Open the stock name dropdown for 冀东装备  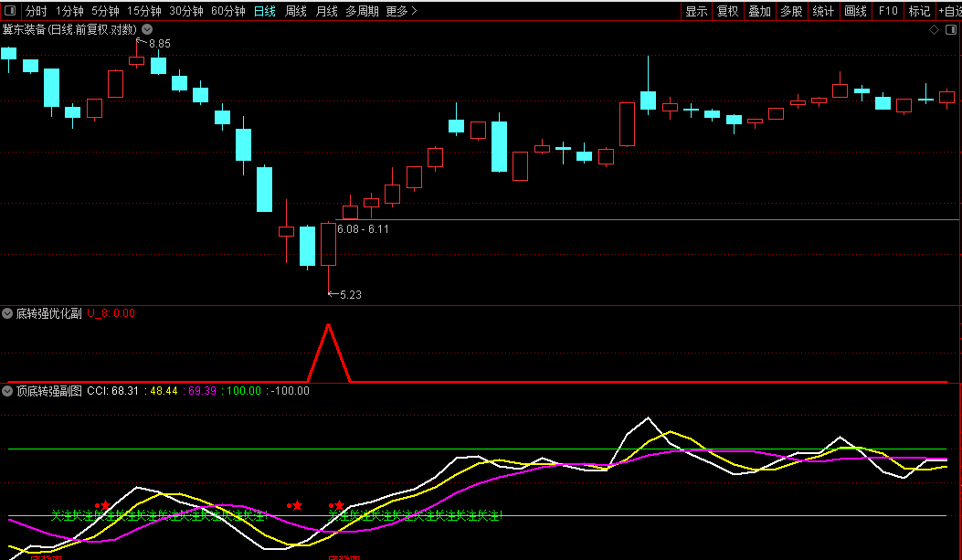pyautogui.click(x=147, y=29)
